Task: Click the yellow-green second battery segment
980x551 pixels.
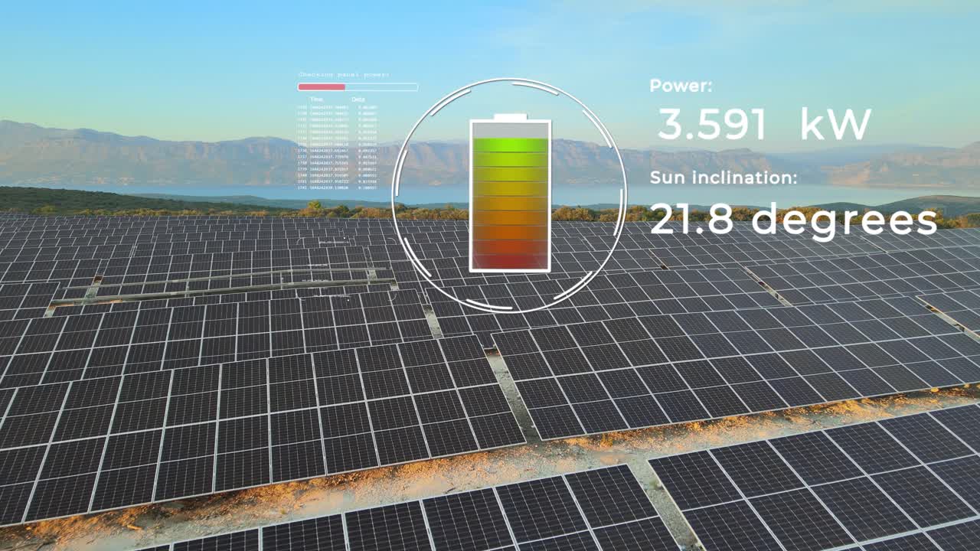Action: (510, 160)
